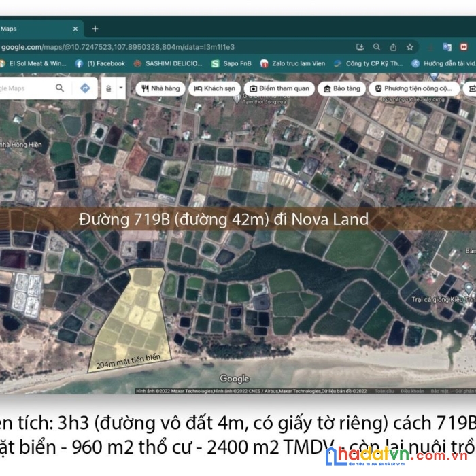Open the (1) Facebook bookmark

pyautogui.click(x=100, y=63)
